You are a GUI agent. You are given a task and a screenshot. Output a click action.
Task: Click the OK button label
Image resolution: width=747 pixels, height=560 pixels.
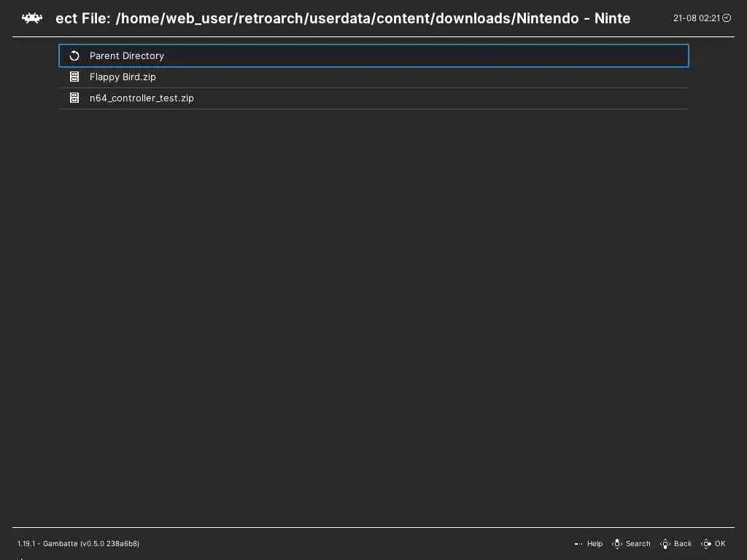[x=720, y=544]
